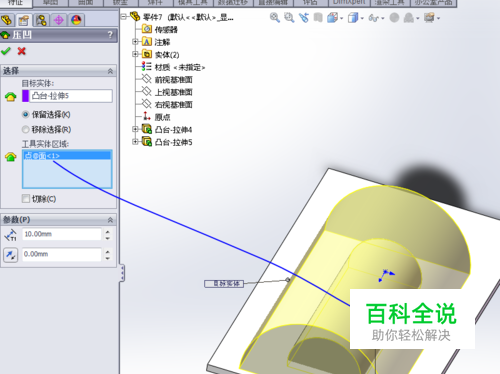Switch to the DimXpert ribbon tab

coord(349,3)
